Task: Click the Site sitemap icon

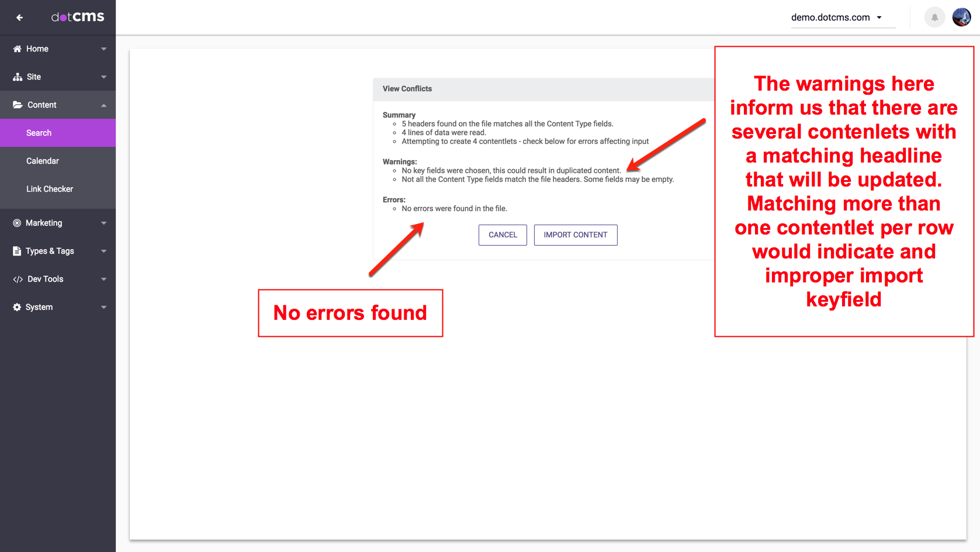Action: pyautogui.click(x=18, y=77)
